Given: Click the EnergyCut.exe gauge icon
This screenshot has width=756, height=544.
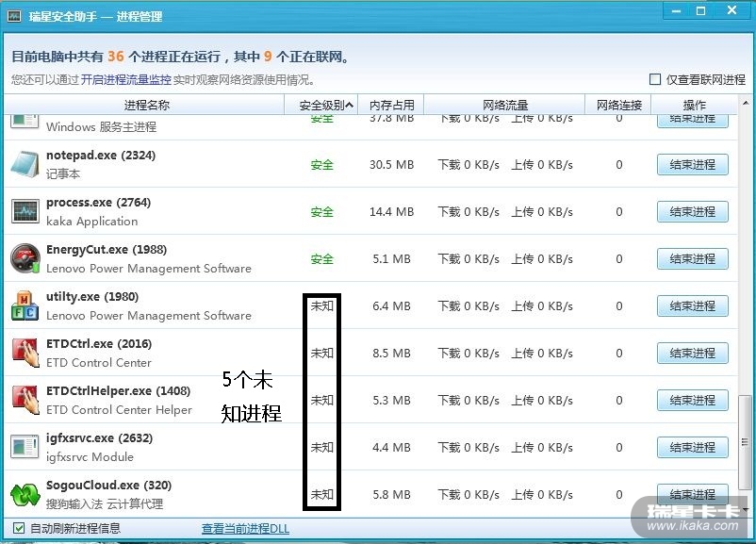Looking at the screenshot, I should 25,258.
